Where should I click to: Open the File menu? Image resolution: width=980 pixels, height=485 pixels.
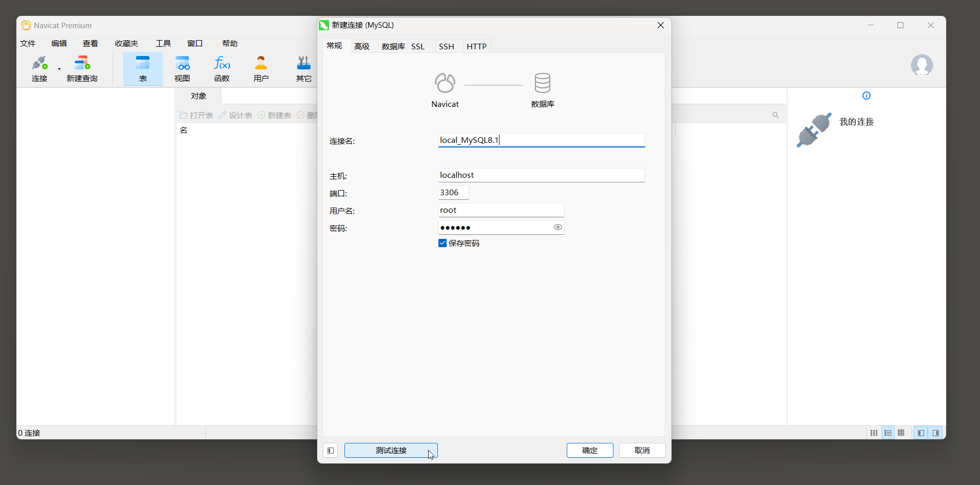click(28, 44)
